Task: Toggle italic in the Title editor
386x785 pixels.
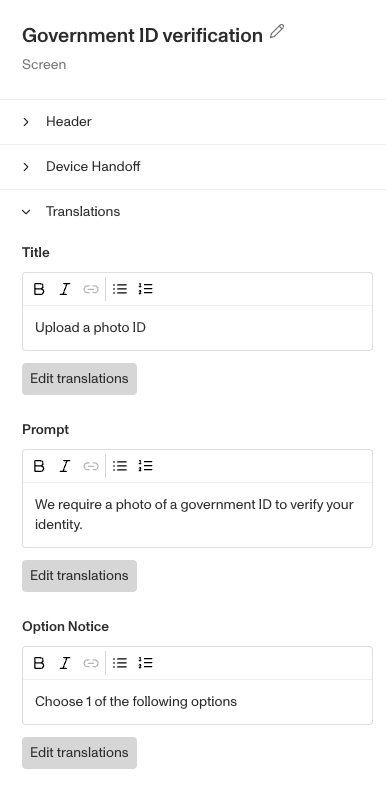Action: point(65,289)
